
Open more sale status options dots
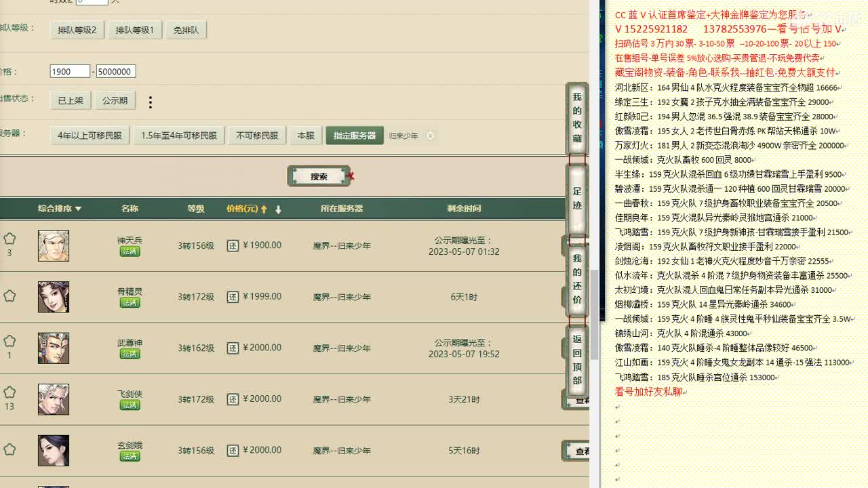click(x=151, y=102)
